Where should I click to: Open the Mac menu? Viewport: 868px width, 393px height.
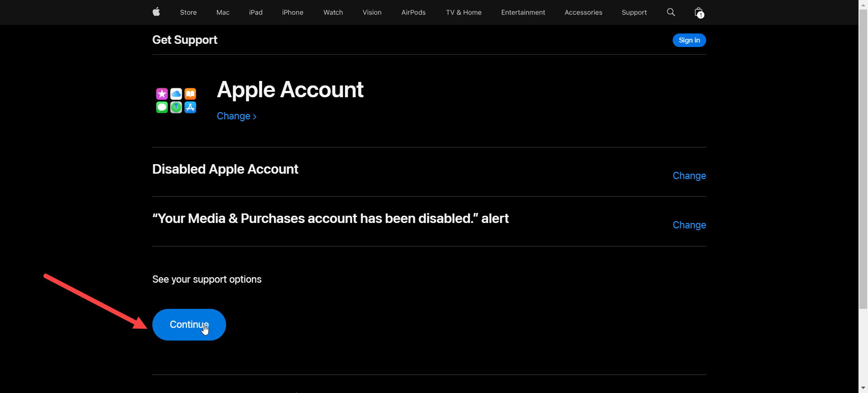pyautogui.click(x=223, y=12)
